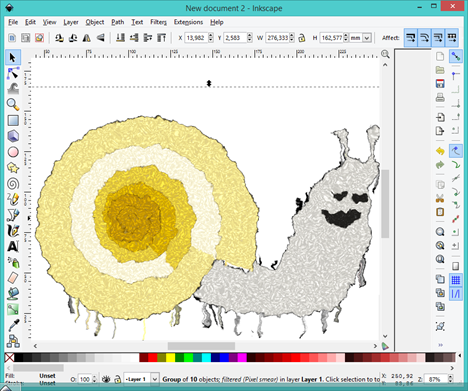Click the no-color X swatch

pos(9,358)
